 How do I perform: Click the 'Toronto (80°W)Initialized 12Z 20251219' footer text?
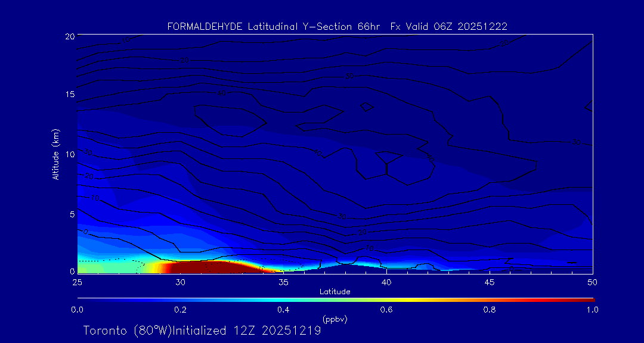coord(203,330)
